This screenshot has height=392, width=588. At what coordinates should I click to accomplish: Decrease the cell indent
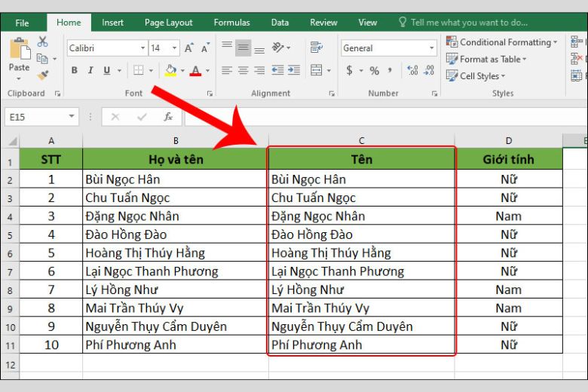(277, 70)
